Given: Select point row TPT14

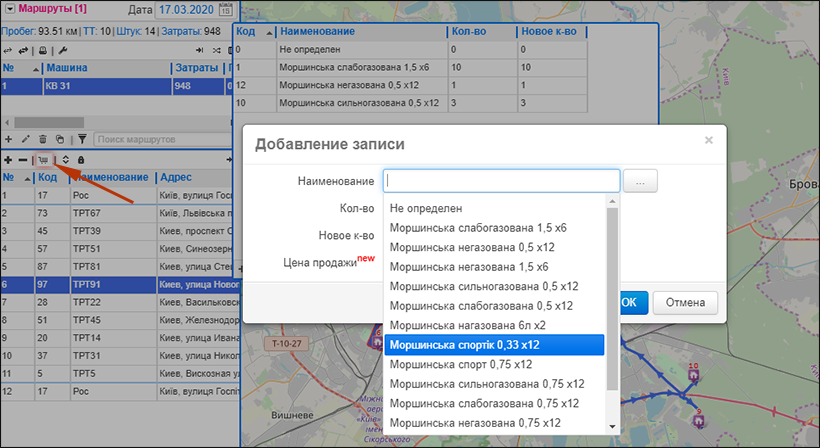Looking at the screenshot, I should [119, 338].
